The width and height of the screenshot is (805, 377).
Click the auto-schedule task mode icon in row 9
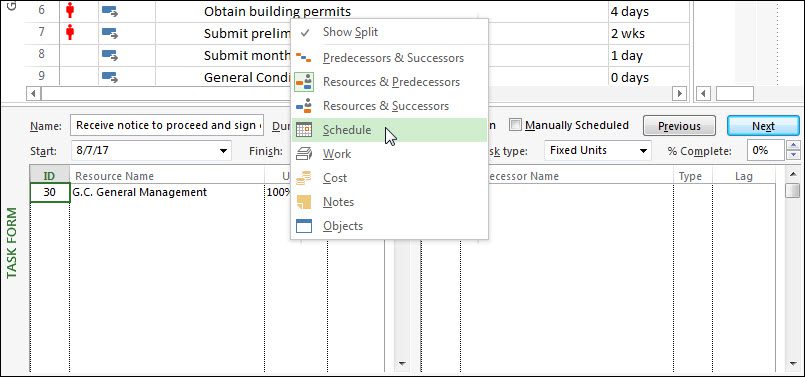click(x=110, y=78)
